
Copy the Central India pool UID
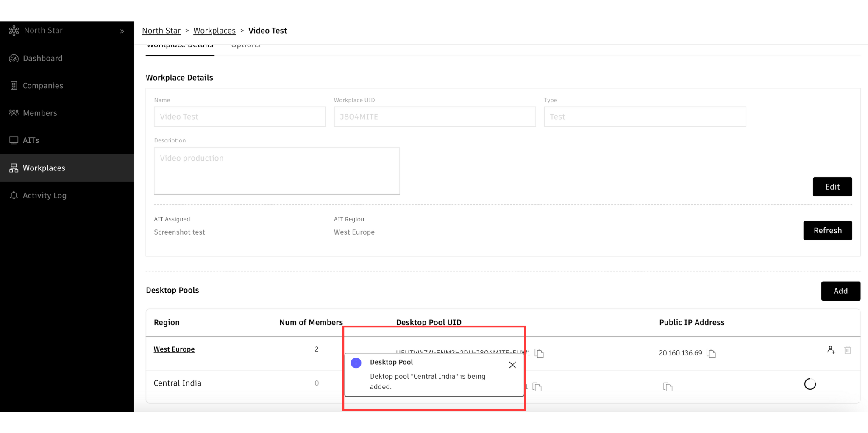pyautogui.click(x=537, y=387)
